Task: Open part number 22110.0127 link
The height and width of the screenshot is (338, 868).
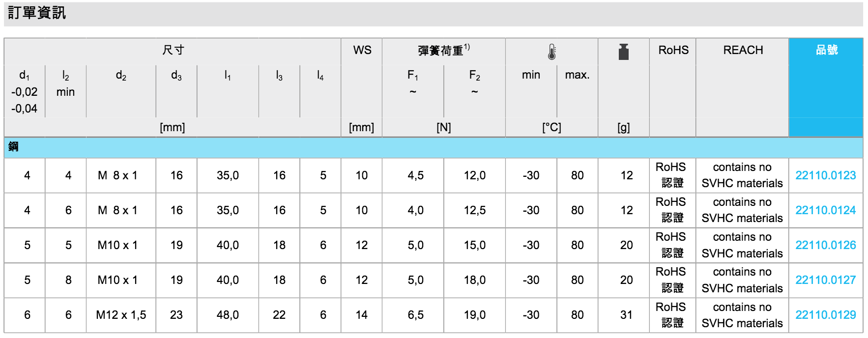Action: (825, 280)
